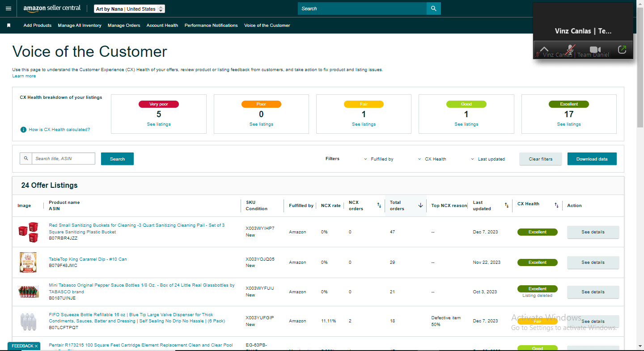Click Clear filters button
This screenshot has width=644, height=351.
pyautogui.click(x=541, y=159)
